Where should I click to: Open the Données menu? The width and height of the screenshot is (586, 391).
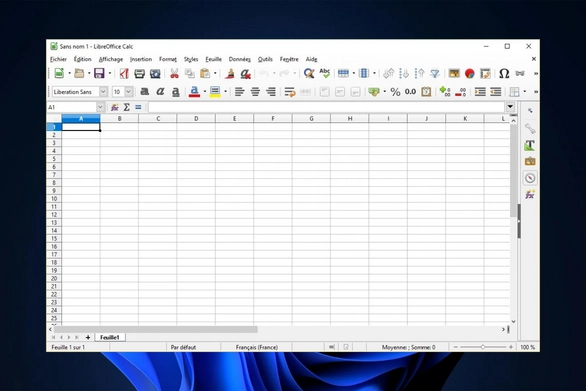tap(240, 59)
